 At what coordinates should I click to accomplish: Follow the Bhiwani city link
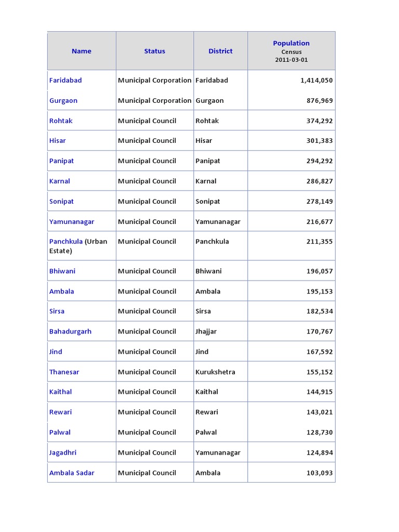[x=62, y=271]
